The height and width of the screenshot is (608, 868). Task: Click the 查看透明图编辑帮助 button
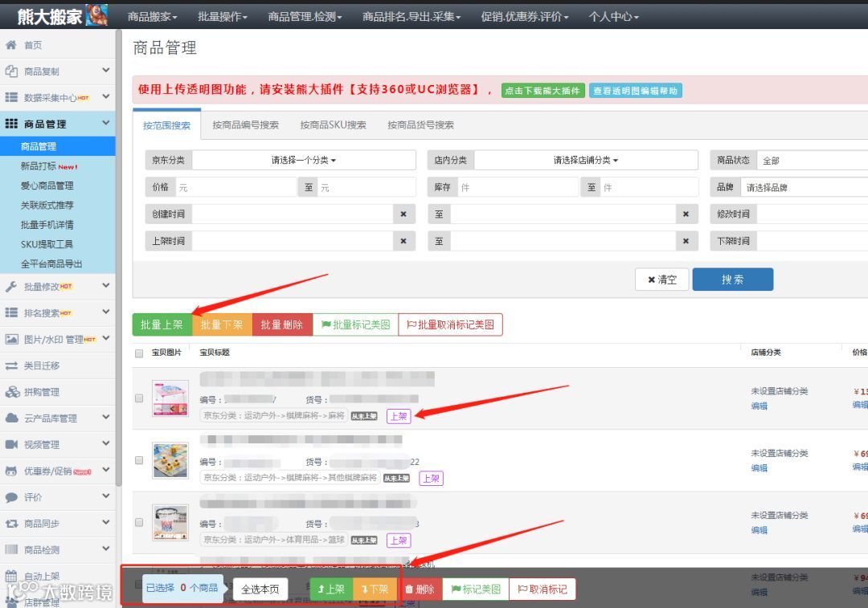click(636, 91)
